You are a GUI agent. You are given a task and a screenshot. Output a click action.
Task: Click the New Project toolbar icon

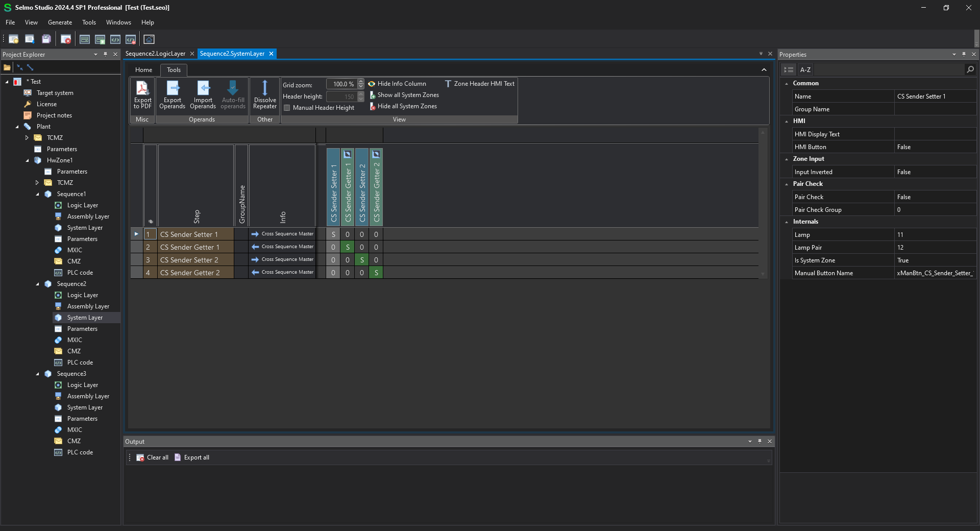click(14, 39)
